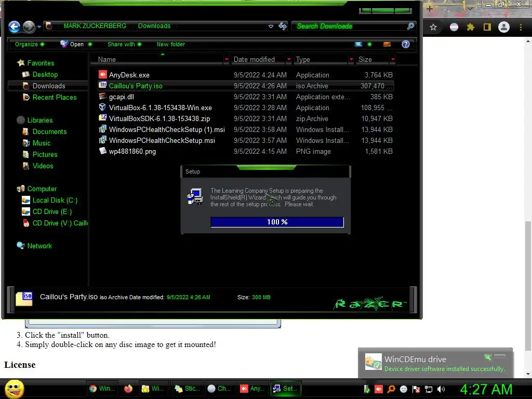Select Libraries in navigation pane
Screen dimensions: 532x399
(x=39, y=120)
